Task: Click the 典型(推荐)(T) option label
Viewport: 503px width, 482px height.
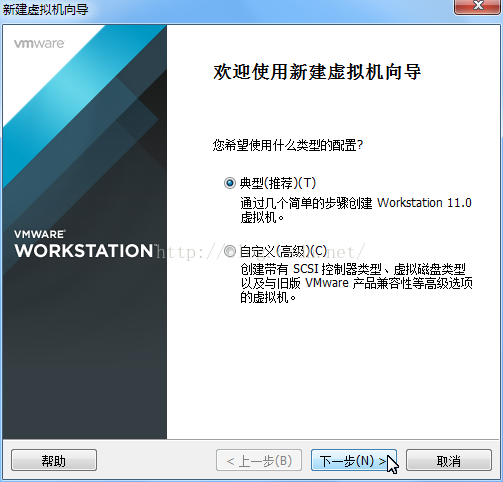Action: (278, 183)
